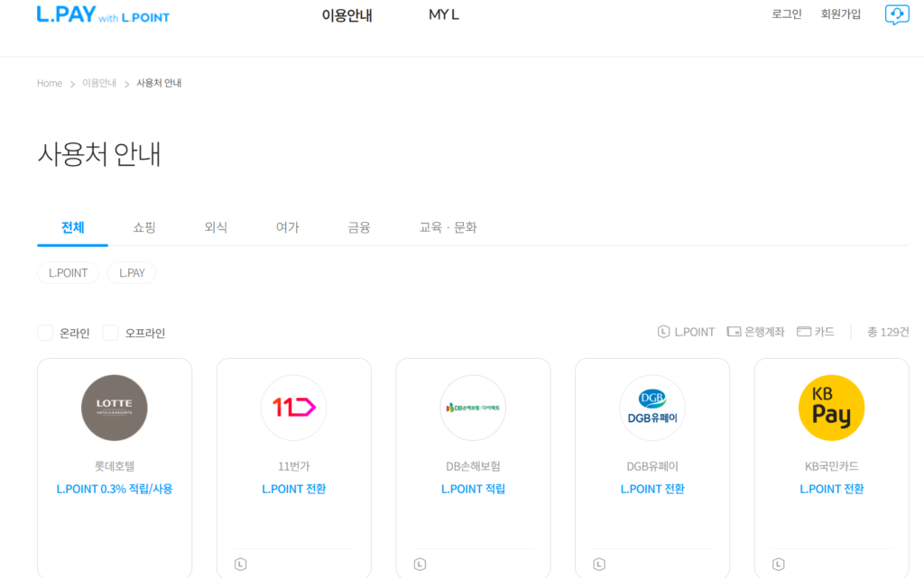This screenshot has width=924, height=578.
Task: Click the small L badge on 롯데호텔 card
Action: coord(60,564)
